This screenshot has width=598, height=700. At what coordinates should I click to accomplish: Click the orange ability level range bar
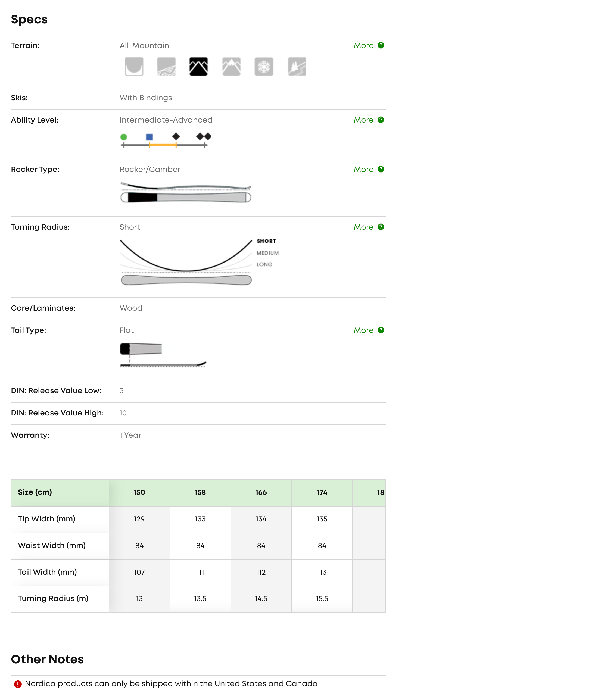tap(163, 145)
